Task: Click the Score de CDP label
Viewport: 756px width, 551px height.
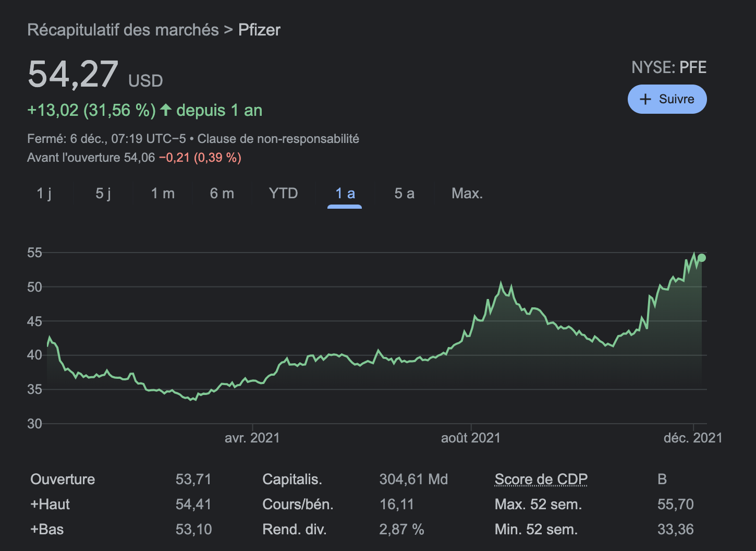Action: (541, 479)
